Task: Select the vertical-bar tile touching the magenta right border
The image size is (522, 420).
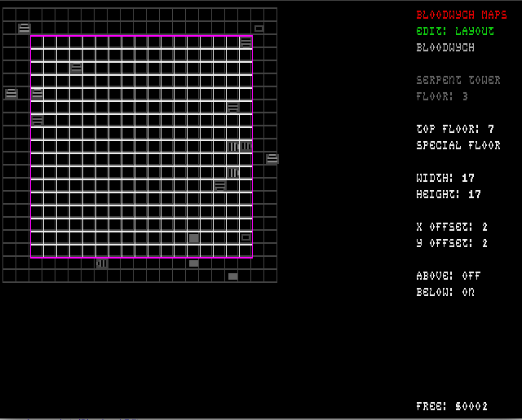Action: [246, 146]
